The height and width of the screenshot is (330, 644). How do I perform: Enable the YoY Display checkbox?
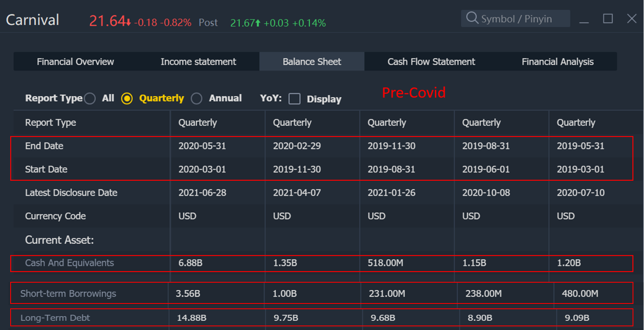(294, 99)
